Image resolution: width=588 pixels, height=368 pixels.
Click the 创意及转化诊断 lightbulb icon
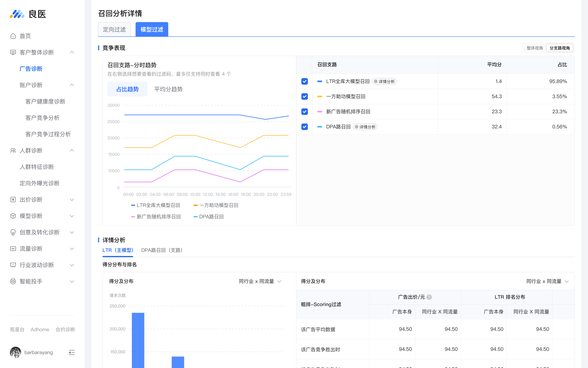(13, 232)
